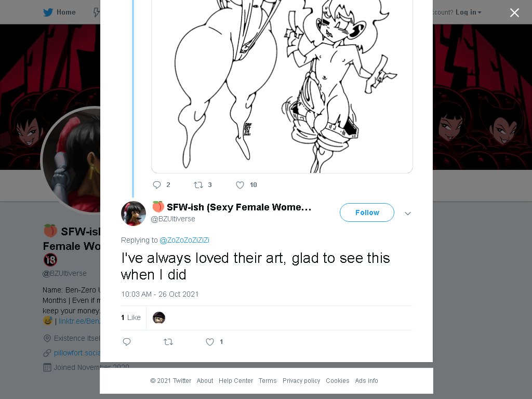This screenshot has width=532, height=399.
Task: Open the Help Center footer link
Action: coord(236,381)
